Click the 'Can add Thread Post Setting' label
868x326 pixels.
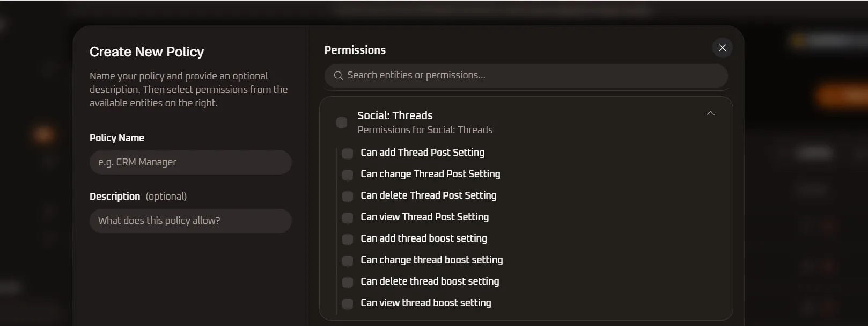[x=422, y=153]
